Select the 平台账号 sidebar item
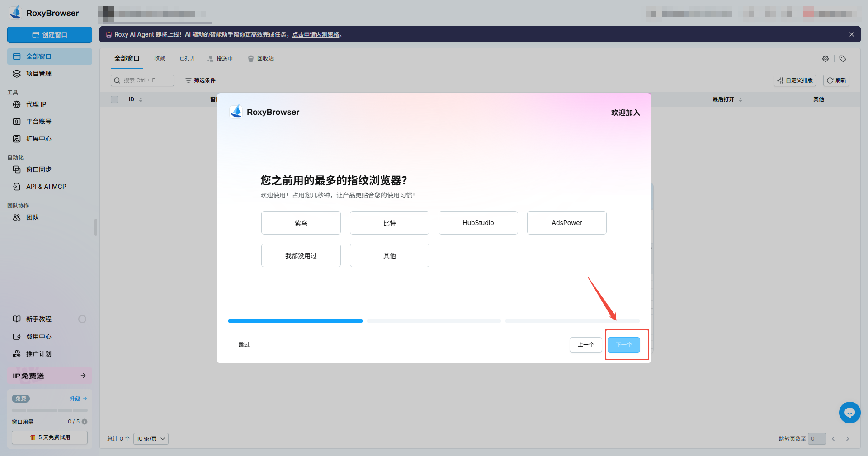Viewport: 868px width, 456px height. 38,121
